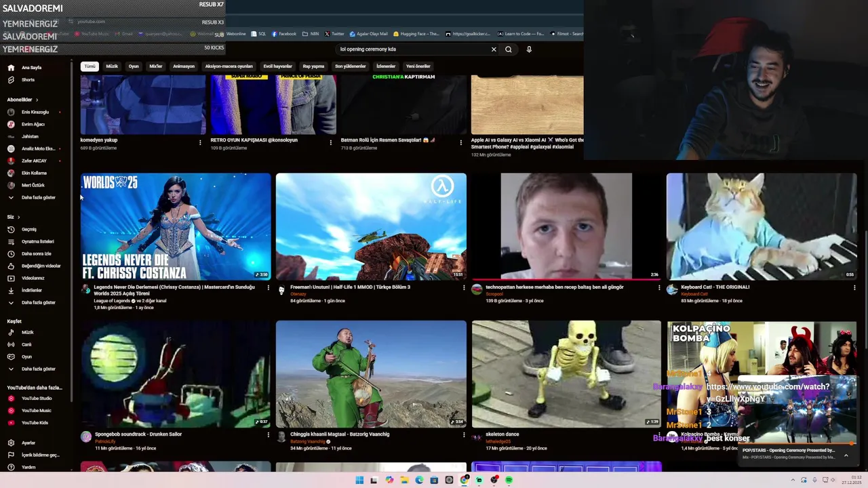This screenshot has height=488, width=868.
Task: Open Zafer AKCAY subscription channel
Action: pyautogui.click(x=34, y=161)
